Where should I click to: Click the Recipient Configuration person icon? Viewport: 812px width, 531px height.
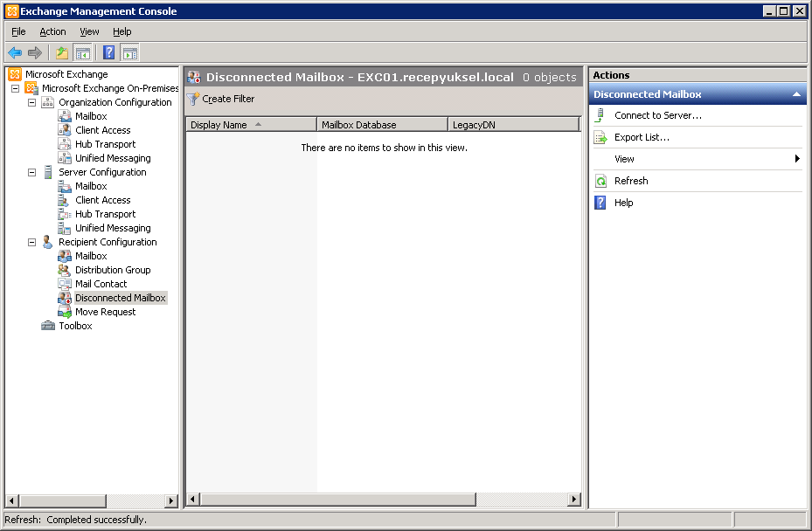pyautogui.click(x=48, y=242)
